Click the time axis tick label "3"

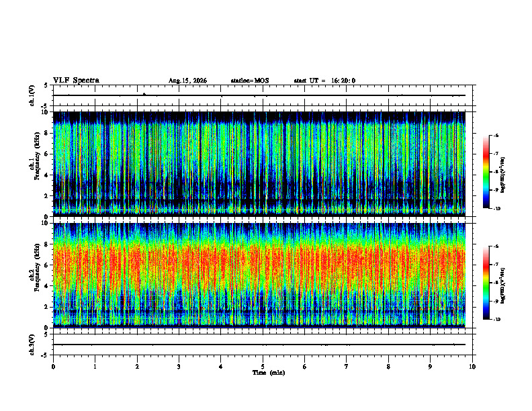179,367
